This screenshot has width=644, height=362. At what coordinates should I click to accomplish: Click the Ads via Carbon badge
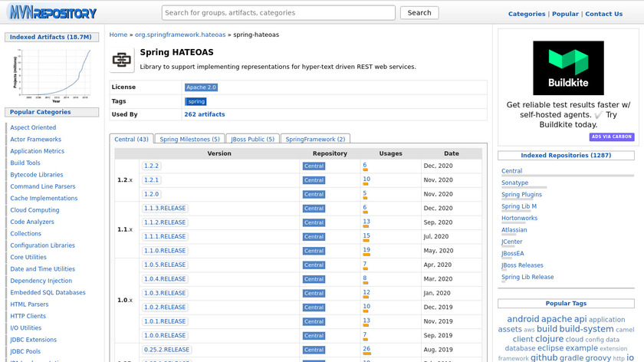click(x=612, y=137)
